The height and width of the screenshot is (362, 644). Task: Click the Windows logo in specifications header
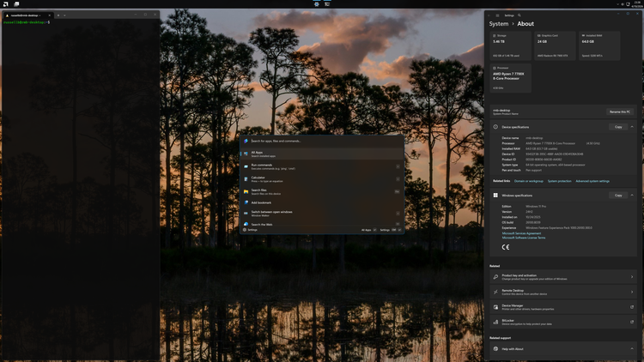pyautogui.click(x=495, y=196)
